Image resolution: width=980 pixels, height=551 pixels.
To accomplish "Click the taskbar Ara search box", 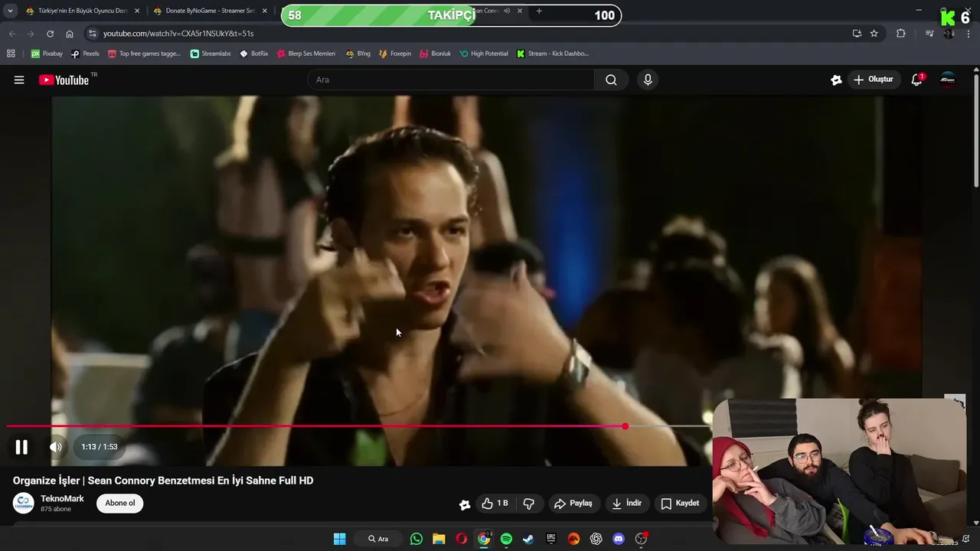I will (x=378, y=539).
